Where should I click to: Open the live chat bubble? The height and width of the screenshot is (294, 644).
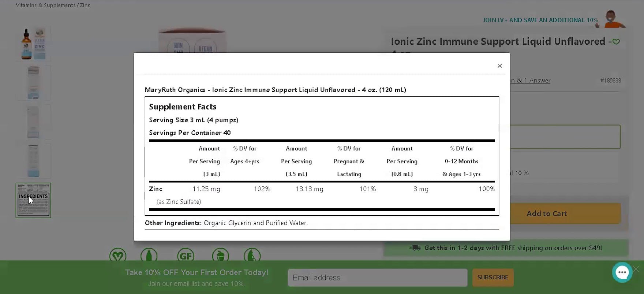[x=622, y=272]
